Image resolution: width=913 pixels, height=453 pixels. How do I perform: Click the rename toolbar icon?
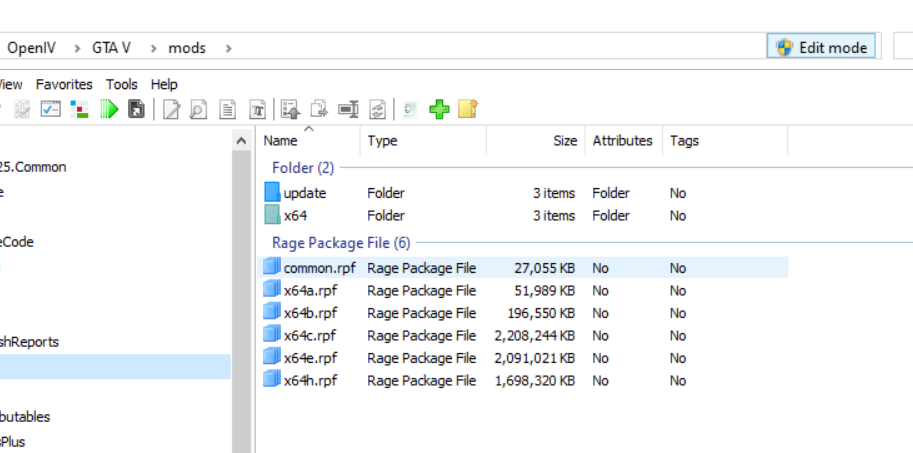click(348, 110)
